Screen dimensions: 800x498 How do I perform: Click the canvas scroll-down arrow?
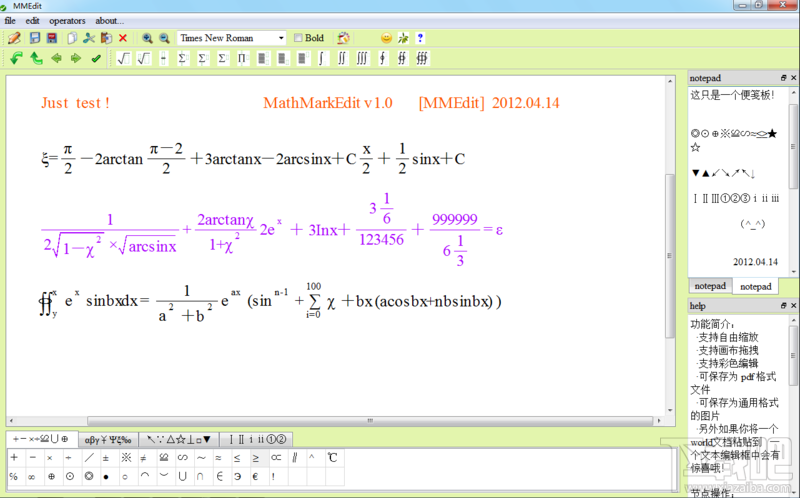tap(670, 410)
